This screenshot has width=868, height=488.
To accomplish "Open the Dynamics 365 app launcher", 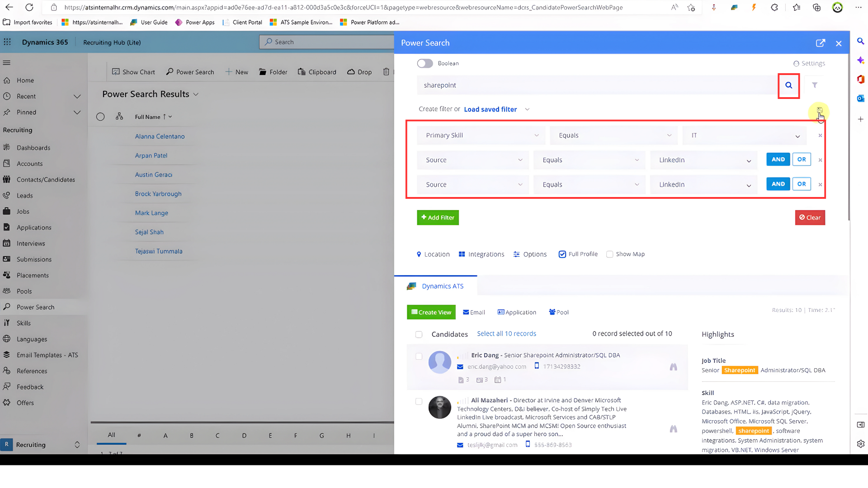I will point(7,42).
